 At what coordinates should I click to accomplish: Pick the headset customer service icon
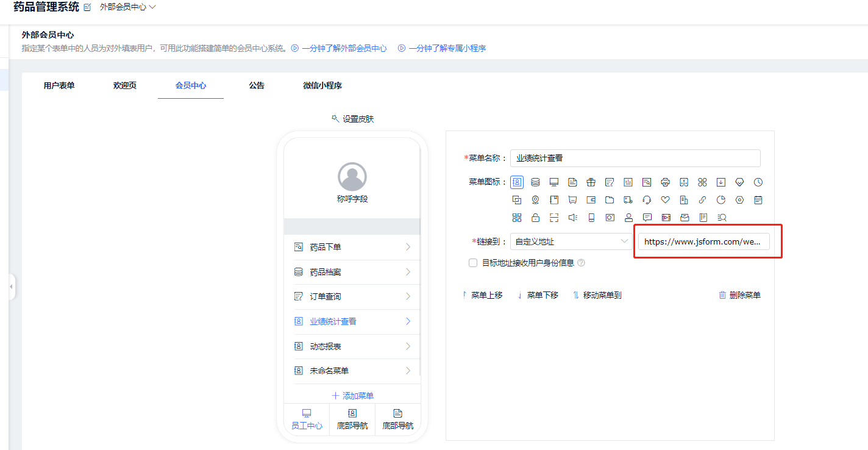tap(647, 200)
